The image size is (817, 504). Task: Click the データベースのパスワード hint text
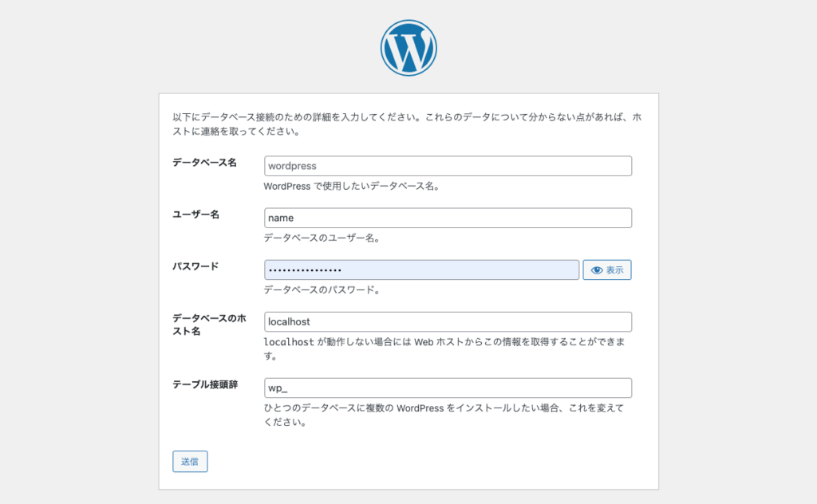(322, 289)
